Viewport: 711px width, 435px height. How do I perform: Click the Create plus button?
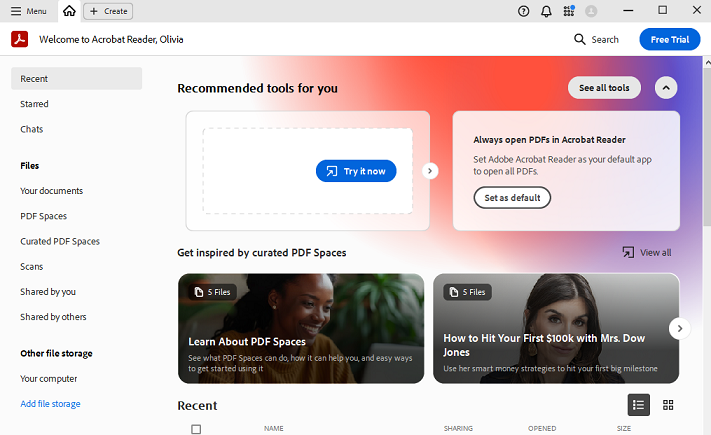[x=108, y=11]
